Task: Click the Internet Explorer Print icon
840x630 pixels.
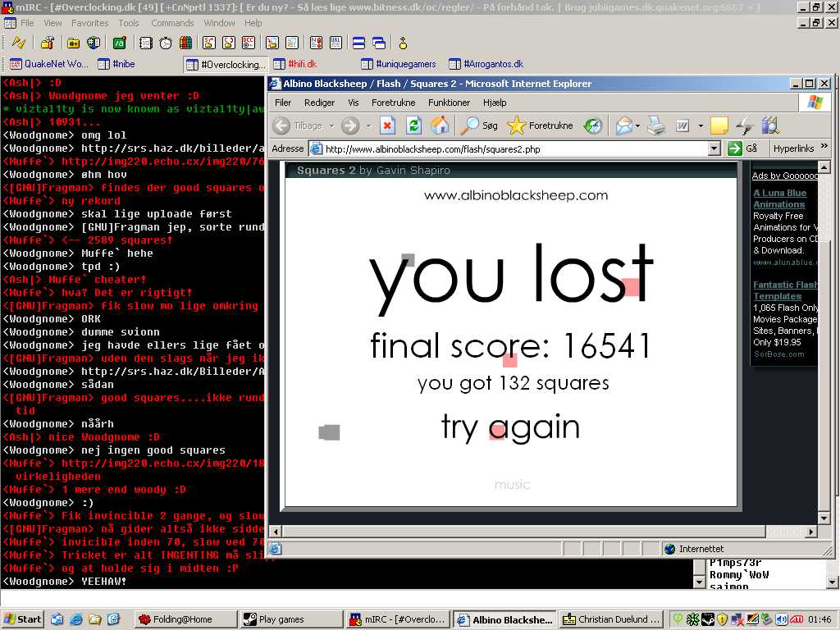Action: click(x=656, y=126)
